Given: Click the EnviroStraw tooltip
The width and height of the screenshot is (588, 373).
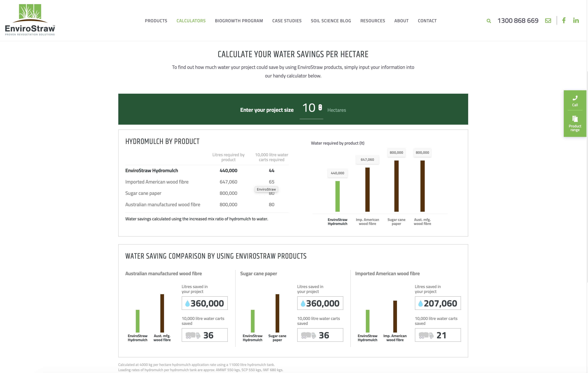Looking at the screenshot, I should click(266, 189).
